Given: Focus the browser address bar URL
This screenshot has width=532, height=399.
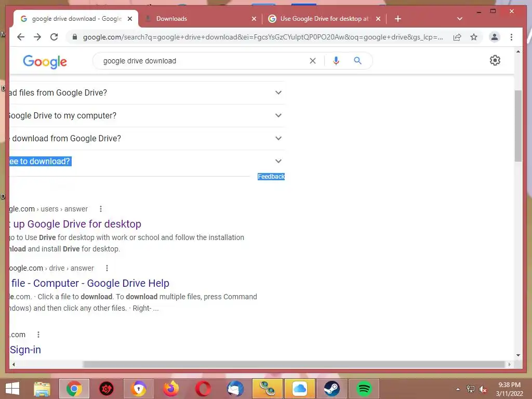Looking at the screenshot, I should (x=263, y=37).
